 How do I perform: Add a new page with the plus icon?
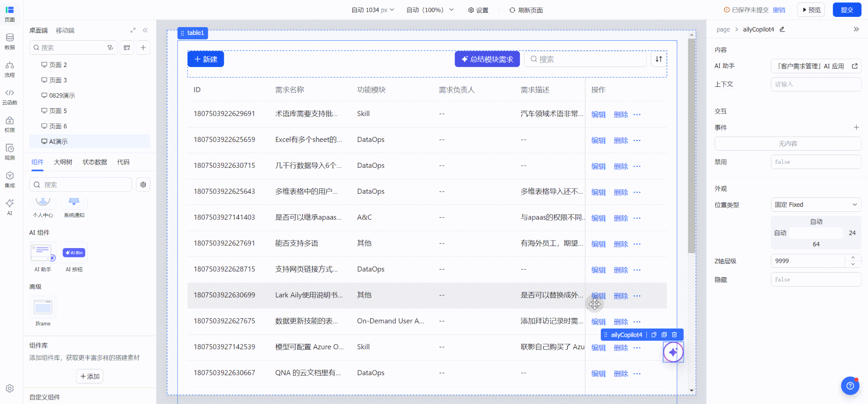(x=143, y=48)
